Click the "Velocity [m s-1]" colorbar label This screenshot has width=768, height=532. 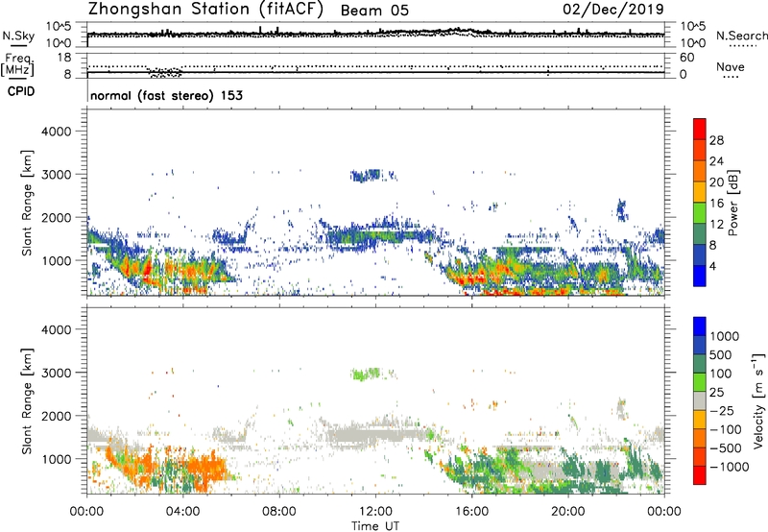tap(758, 400)
